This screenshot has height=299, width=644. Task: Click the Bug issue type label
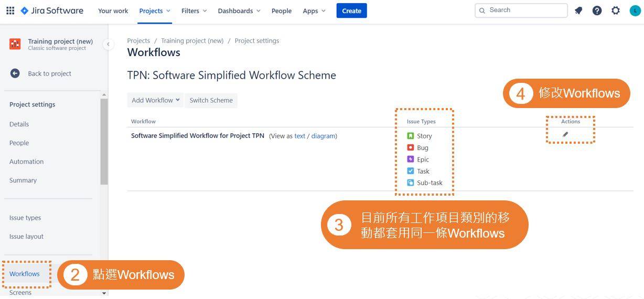(x=423, y=148)
